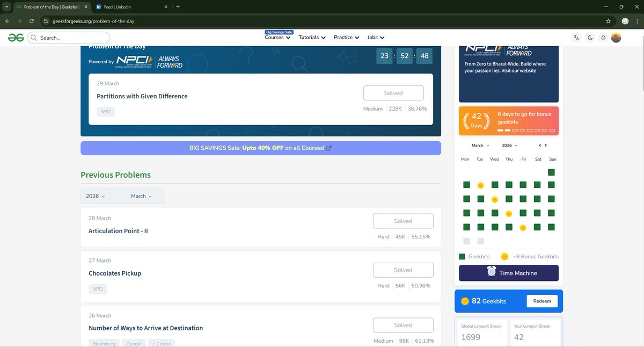
Task: Open the March month filter under Previous Problems
Action: (x=141, y=196)
